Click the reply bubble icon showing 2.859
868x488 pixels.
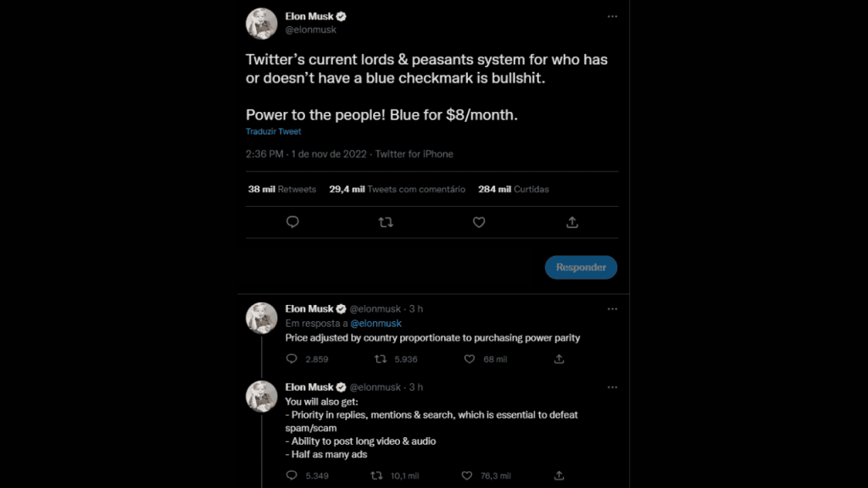292,359
